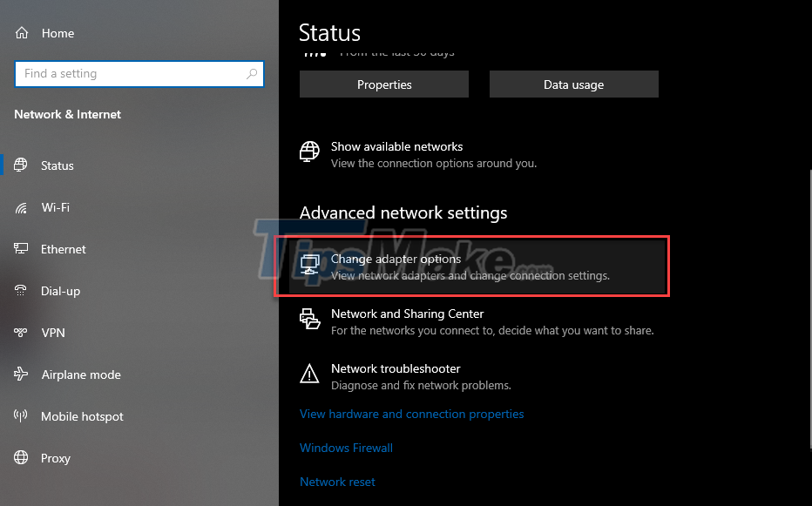Click the Change adapter options monitor icon

tap(309, 265)
